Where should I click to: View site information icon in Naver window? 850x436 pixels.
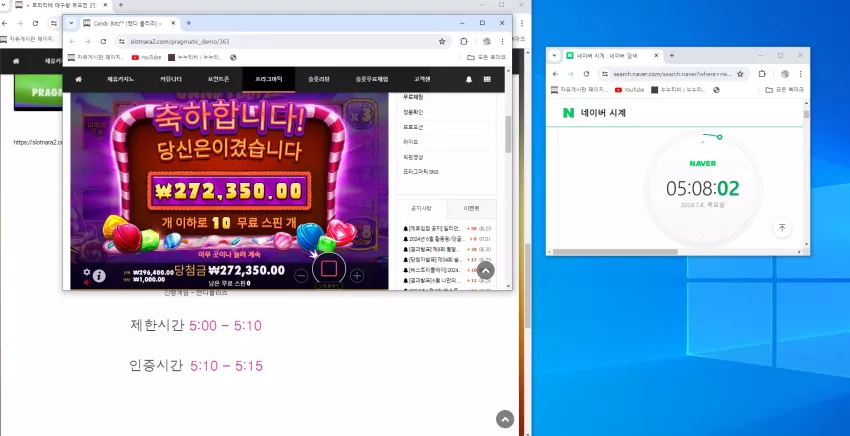click(606, 74)
